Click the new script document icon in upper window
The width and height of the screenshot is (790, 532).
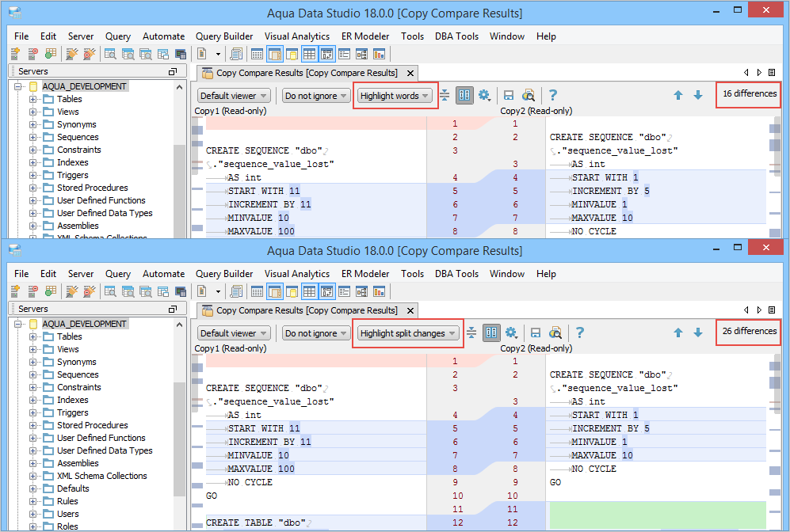click(x=202, y=54)
